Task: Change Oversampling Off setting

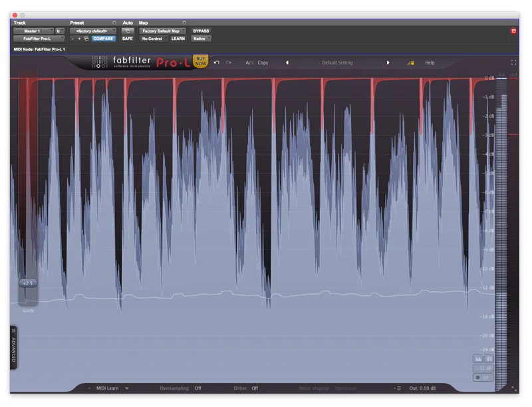Action: (x=198, y=388)
